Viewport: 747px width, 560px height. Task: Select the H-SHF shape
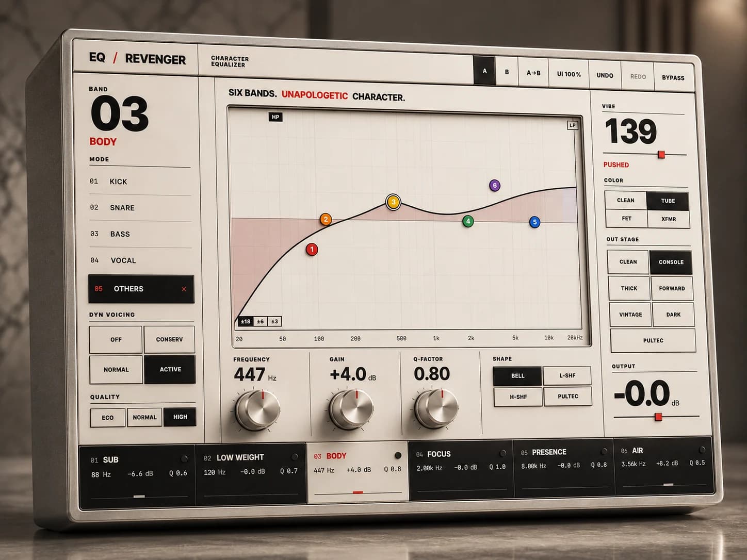point(518,397)
